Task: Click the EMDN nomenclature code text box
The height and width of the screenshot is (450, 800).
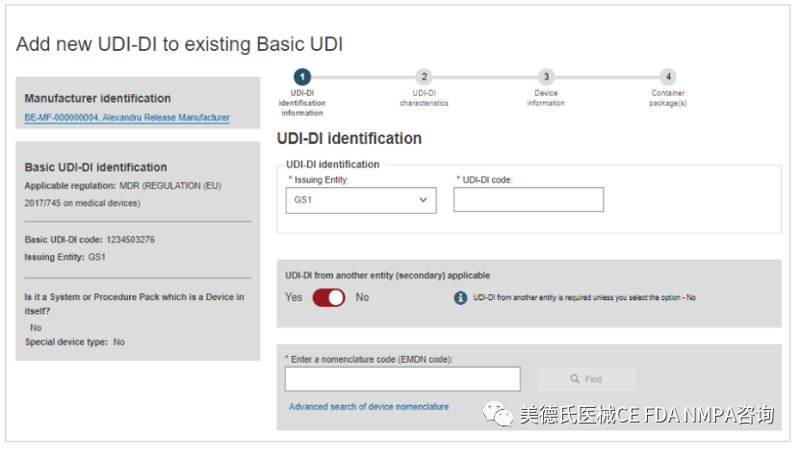Action: point(402,379)
